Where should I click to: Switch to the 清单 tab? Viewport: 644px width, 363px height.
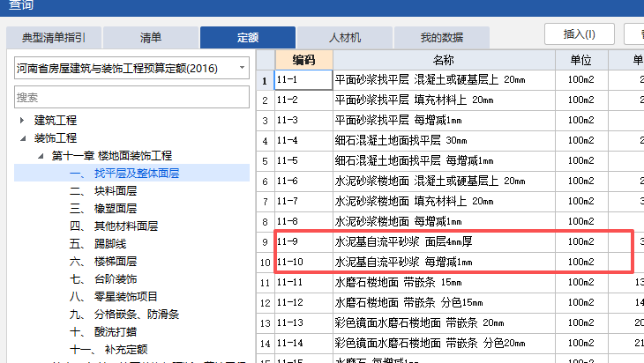(151, 38)
